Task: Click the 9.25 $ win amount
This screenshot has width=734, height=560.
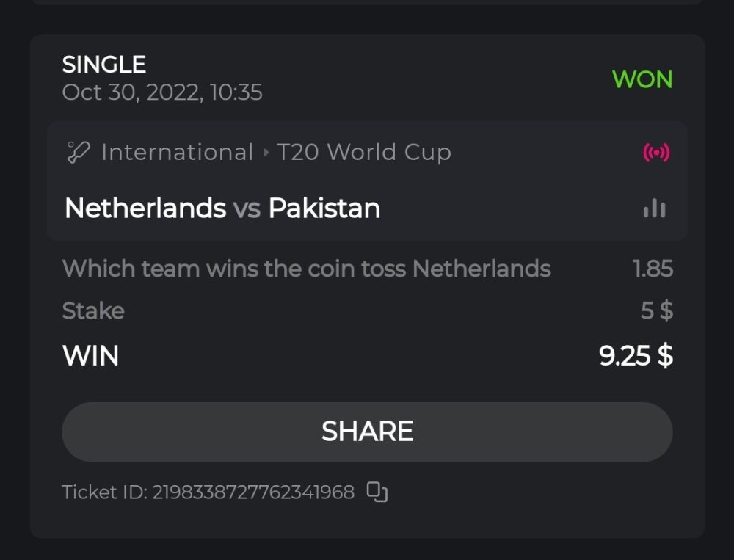Action: coord(636,356)
